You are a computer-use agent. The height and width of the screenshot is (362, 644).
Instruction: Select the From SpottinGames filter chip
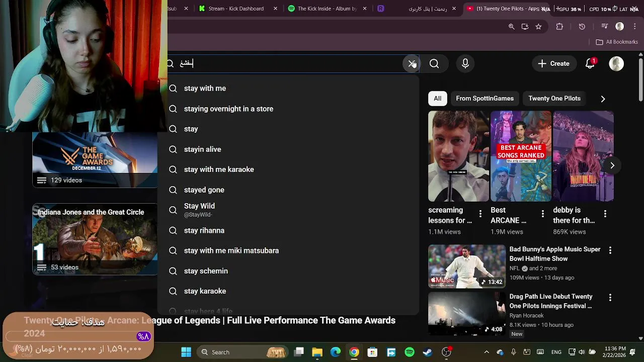tap(485, 99)
